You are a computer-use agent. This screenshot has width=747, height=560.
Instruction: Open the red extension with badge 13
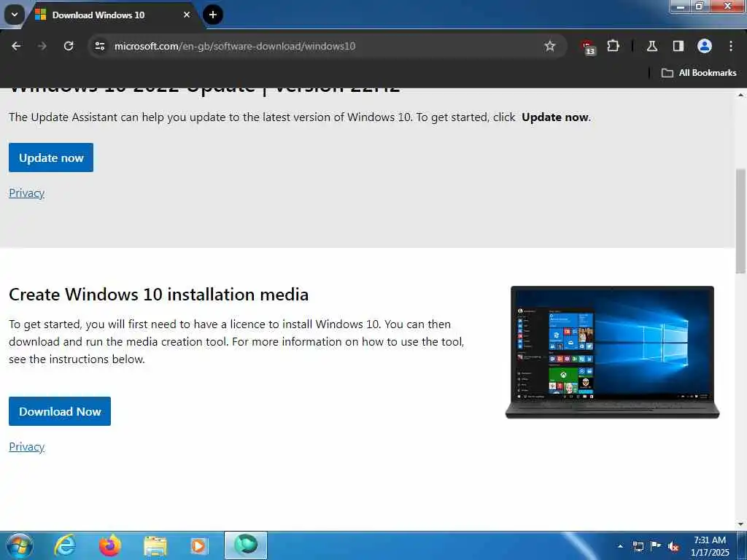(588, 47)
